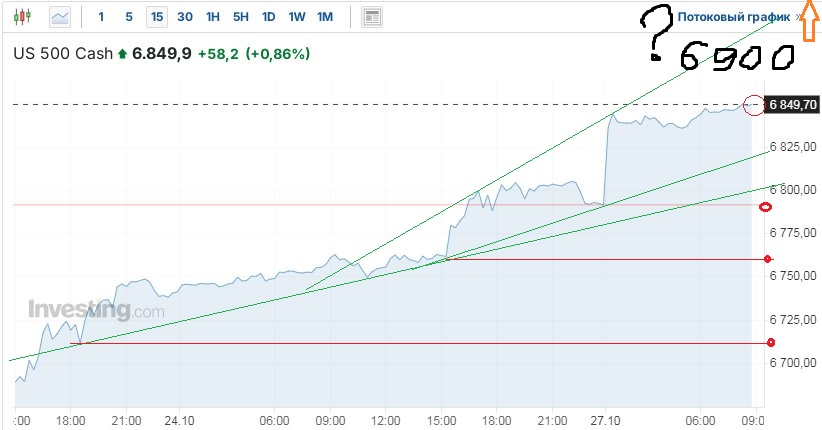Switch to the 30 minute interval
The height and width of the screenshot is (430, 822).
[x=185, y=17]
